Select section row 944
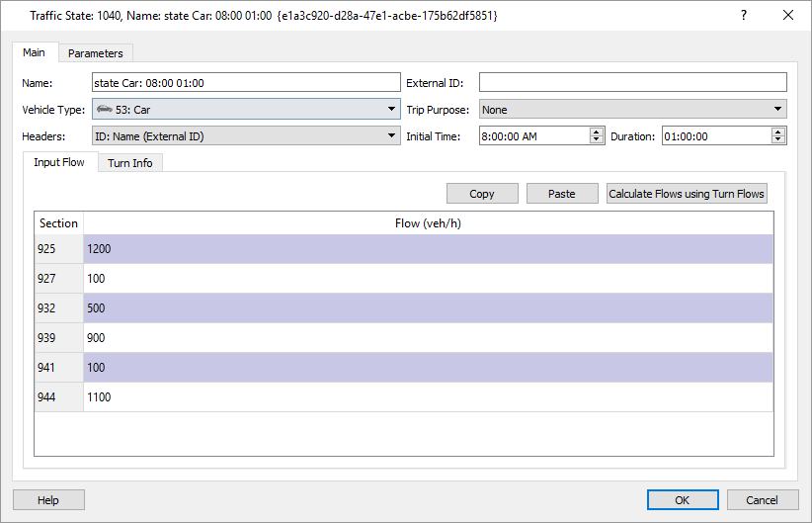 [x=59, y=397]
